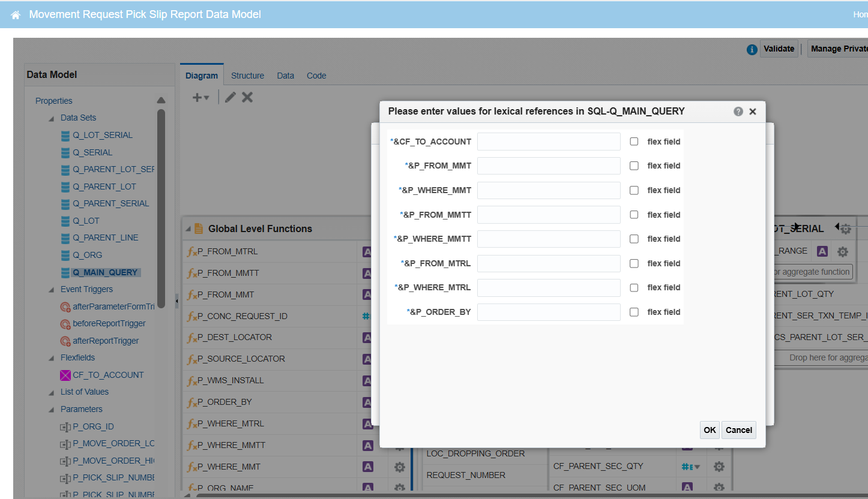Switch to the Diagram tab
Screen dimensions: 868x499
point(202,76)
